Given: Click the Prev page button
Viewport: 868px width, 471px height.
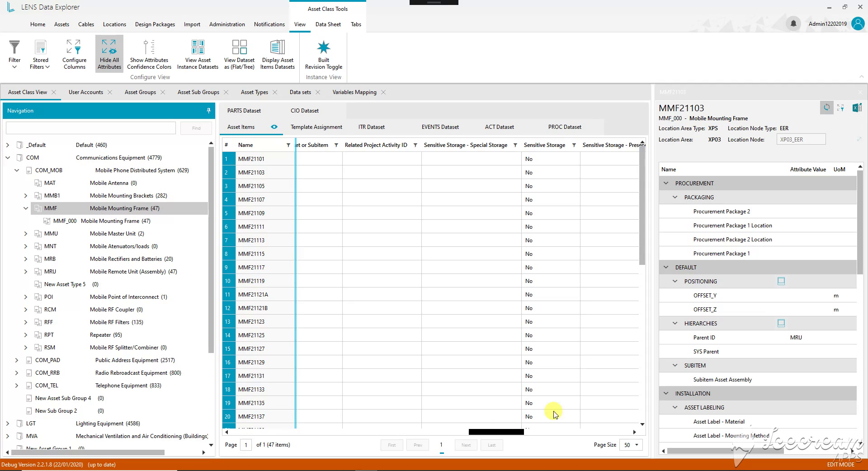Looking at the screenshot, I should coord(418,445).
